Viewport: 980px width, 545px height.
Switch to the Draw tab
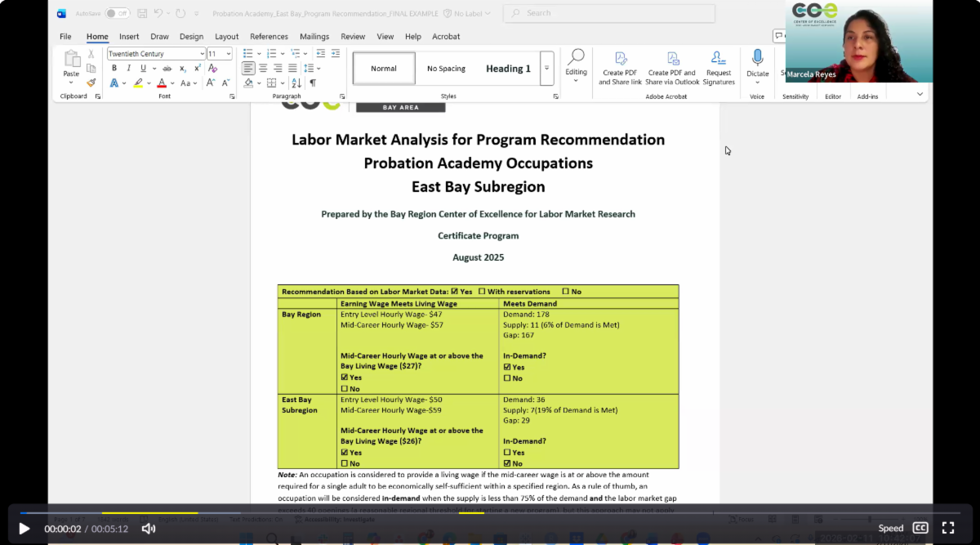point(159,37)
